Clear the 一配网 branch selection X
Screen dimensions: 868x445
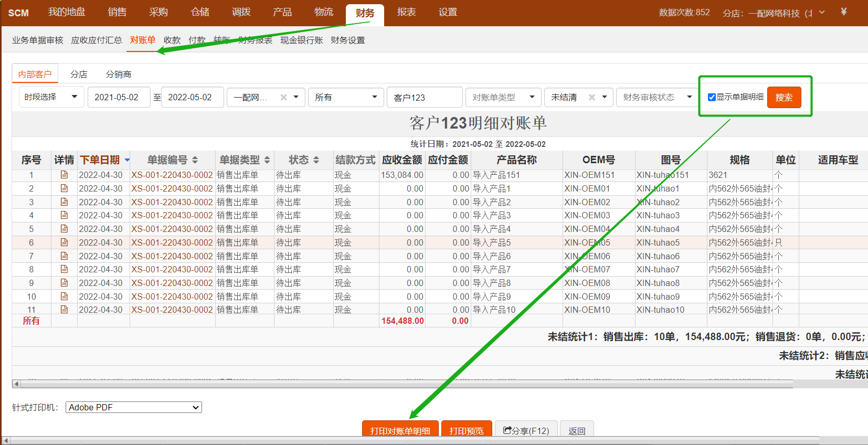point(283,97)
